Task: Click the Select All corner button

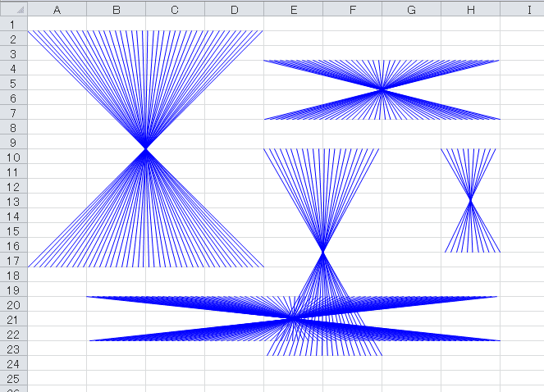Action: click(13, 9)
